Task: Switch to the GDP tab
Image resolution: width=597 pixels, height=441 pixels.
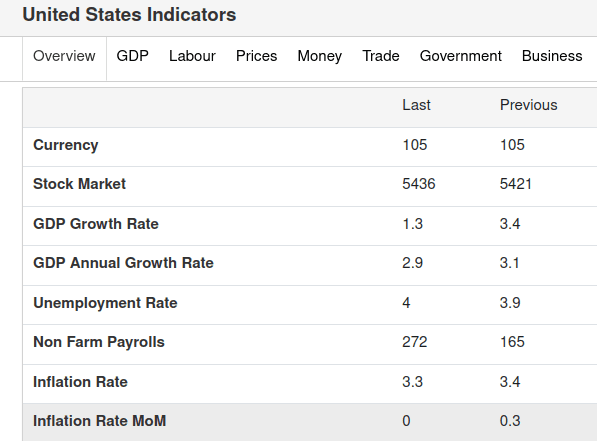Action: (132, 56)
